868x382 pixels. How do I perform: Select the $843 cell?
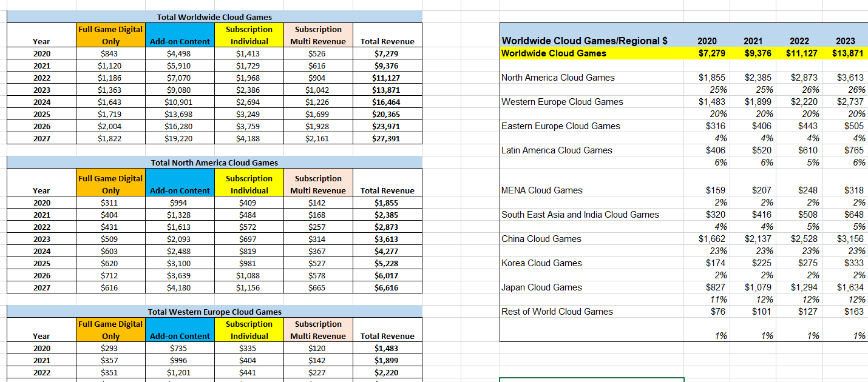[110, 53]
